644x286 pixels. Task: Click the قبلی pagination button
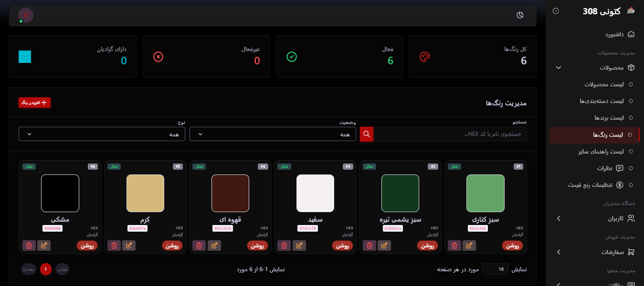coord(63,269)
